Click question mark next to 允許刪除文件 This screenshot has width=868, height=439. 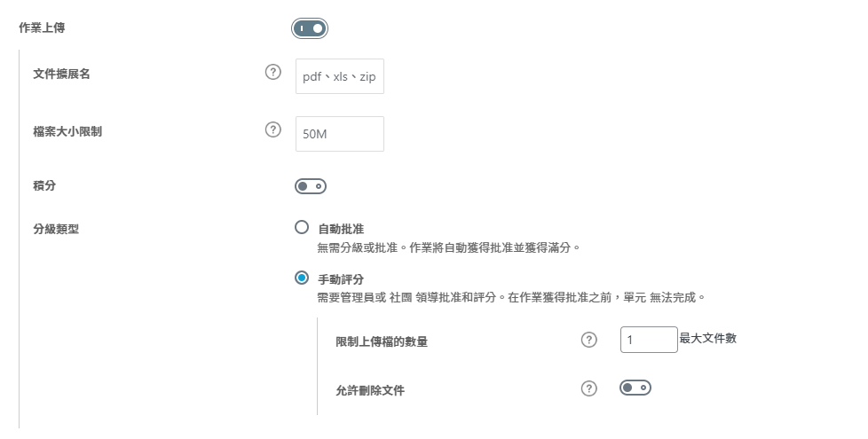coord(588,388)
